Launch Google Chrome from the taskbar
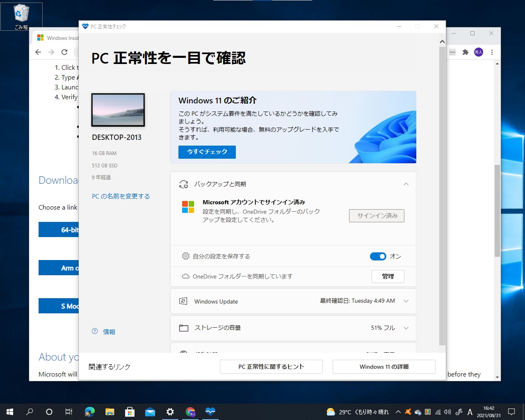Image resolution: width=525 pixels, height=420 pixels. (190, 411)
